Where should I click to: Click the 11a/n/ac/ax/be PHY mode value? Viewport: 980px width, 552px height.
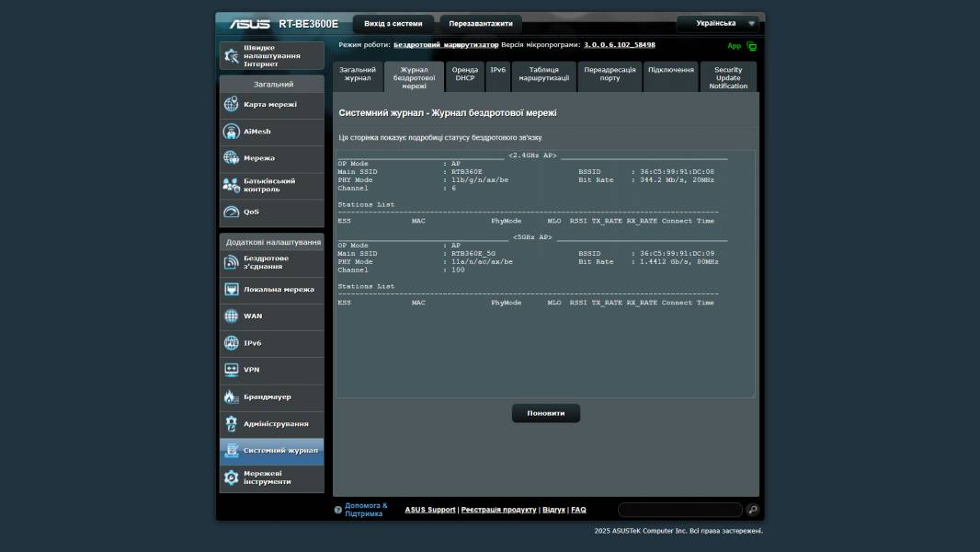tap(482, 262)
